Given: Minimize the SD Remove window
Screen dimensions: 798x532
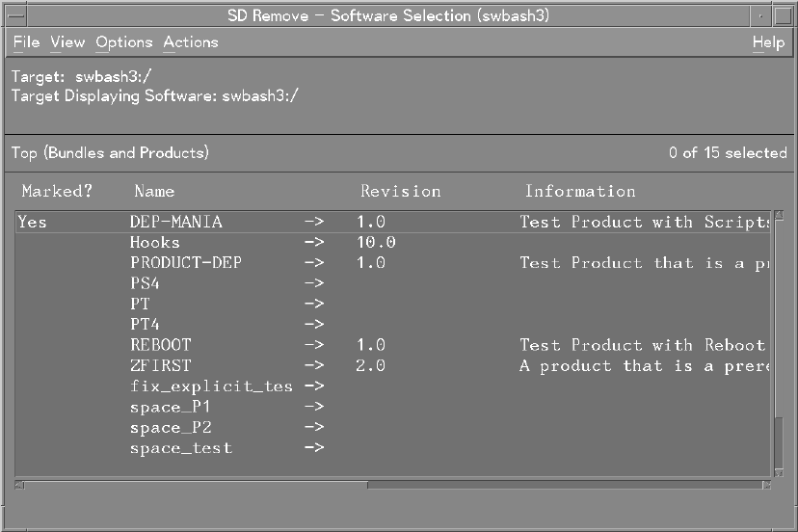Looking at the screenshot, I should 761,14.
